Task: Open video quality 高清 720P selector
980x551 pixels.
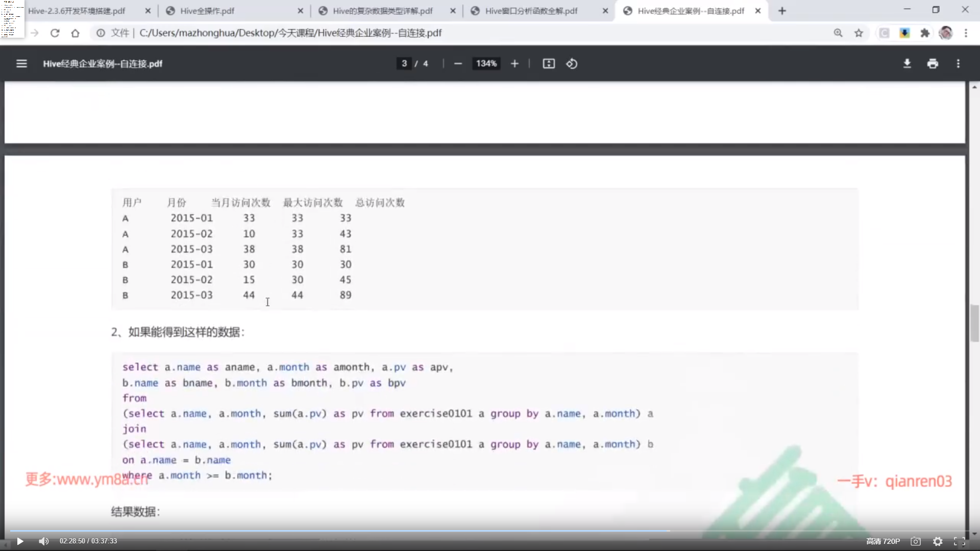Action: (x=883, y=541)
